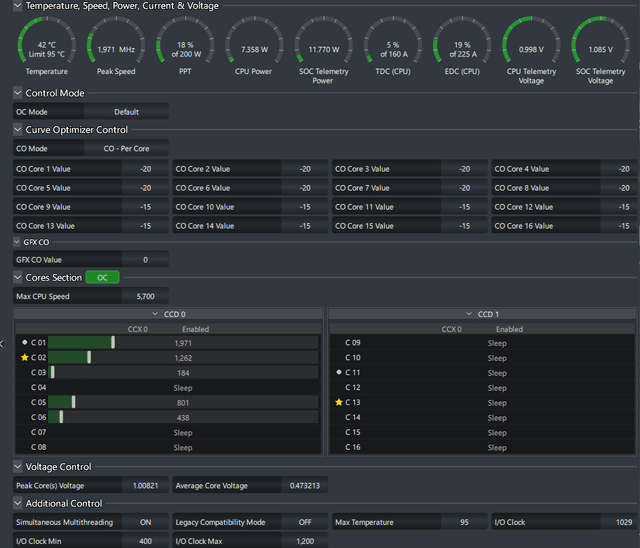Click the CO Core 1 Value field
Viewport: 640px width, 548px height.
[91, 169]
